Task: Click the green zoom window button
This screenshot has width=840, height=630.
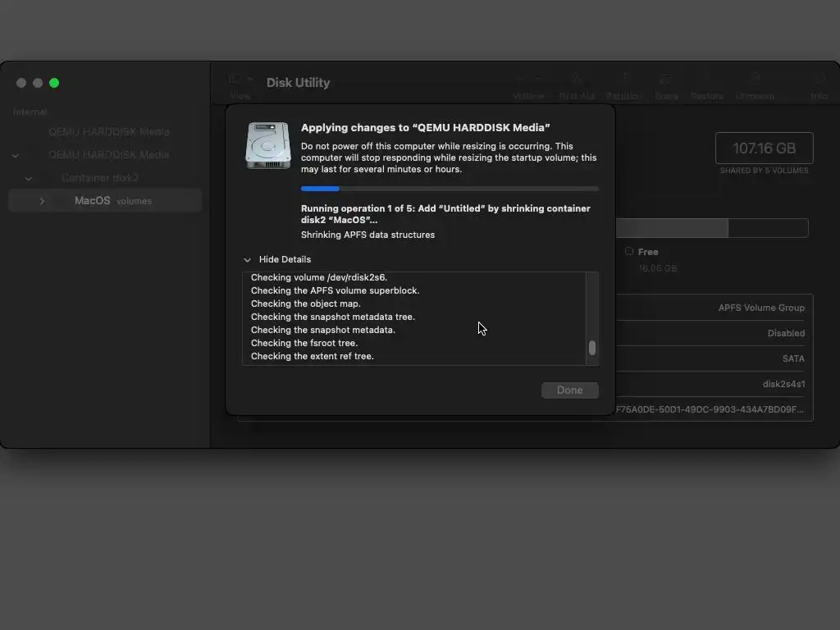Action: (54, 83)
